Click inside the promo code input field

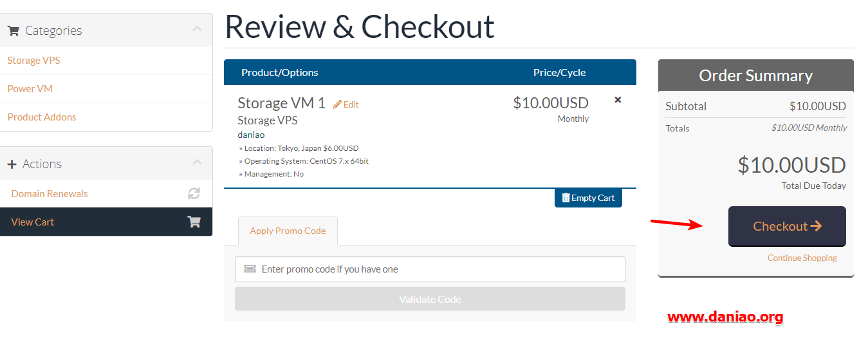pos(430,269)
